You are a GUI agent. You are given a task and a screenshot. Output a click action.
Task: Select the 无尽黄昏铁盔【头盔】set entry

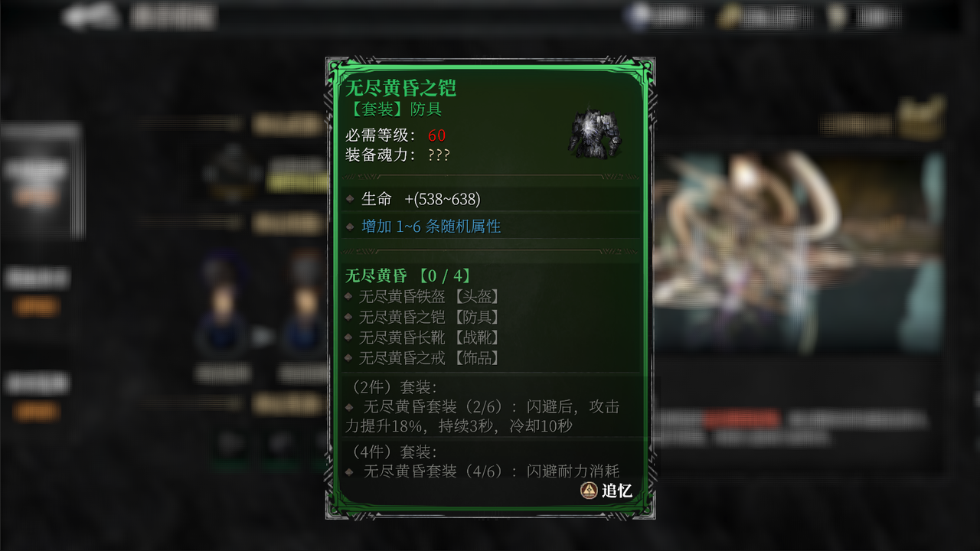point(430,296)
